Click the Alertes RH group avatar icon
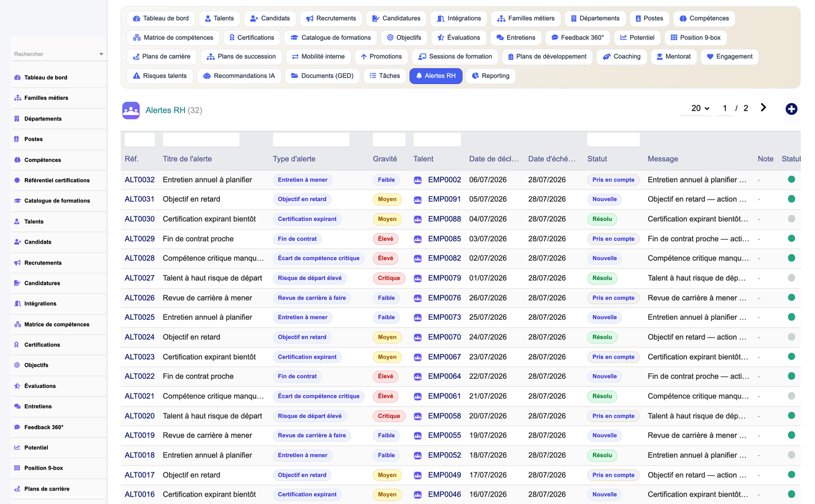815x504 pixels. click(x=131, y=110)
